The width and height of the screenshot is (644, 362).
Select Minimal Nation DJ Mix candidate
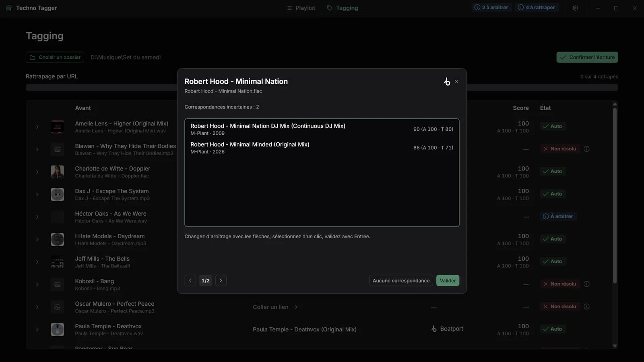tap(322, 129)
